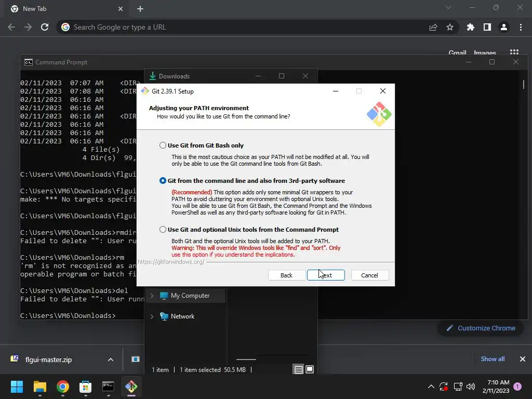Click the Gmail link
The width and height of the screenshot is (532, 399).
[x=457, y=52]
